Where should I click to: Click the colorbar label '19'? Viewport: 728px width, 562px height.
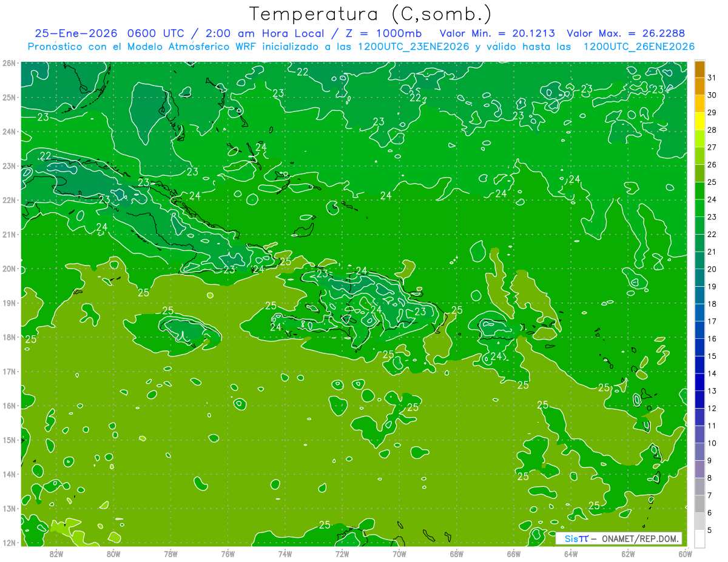pos(712,286)
